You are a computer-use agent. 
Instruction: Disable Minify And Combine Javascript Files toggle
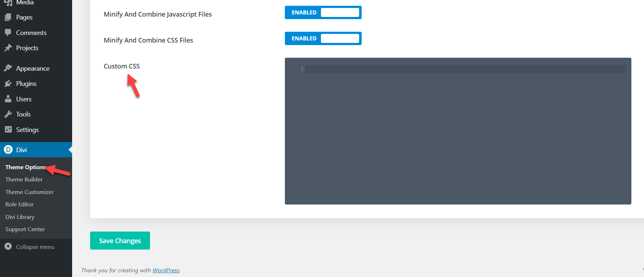(323, 13)
